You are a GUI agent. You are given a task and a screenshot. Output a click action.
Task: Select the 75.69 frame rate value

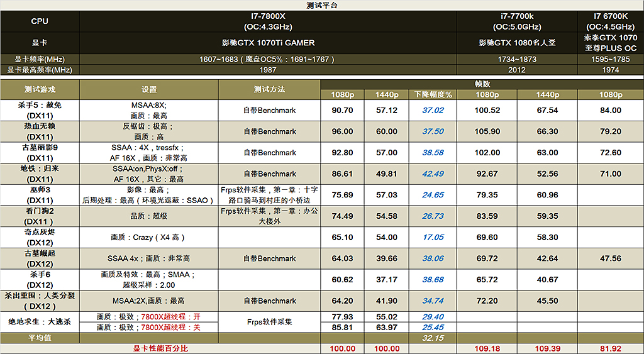point(342,195)
